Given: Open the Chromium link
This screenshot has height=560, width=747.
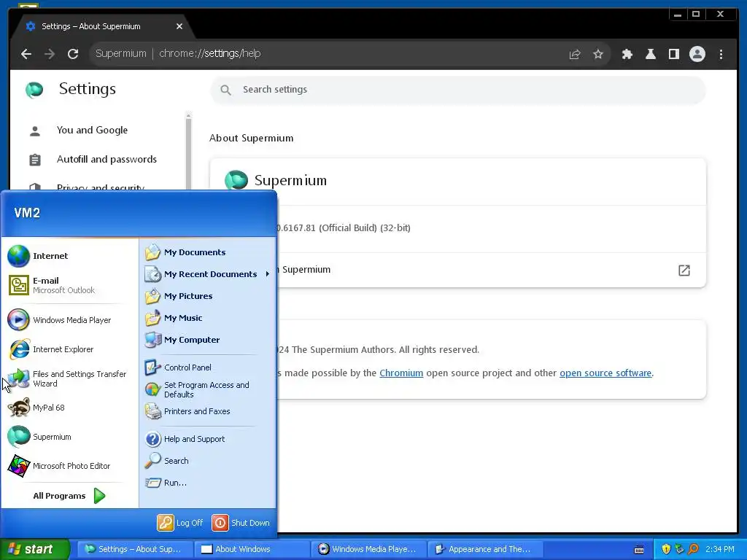Looking at the screenshot, I should [401, 373].
